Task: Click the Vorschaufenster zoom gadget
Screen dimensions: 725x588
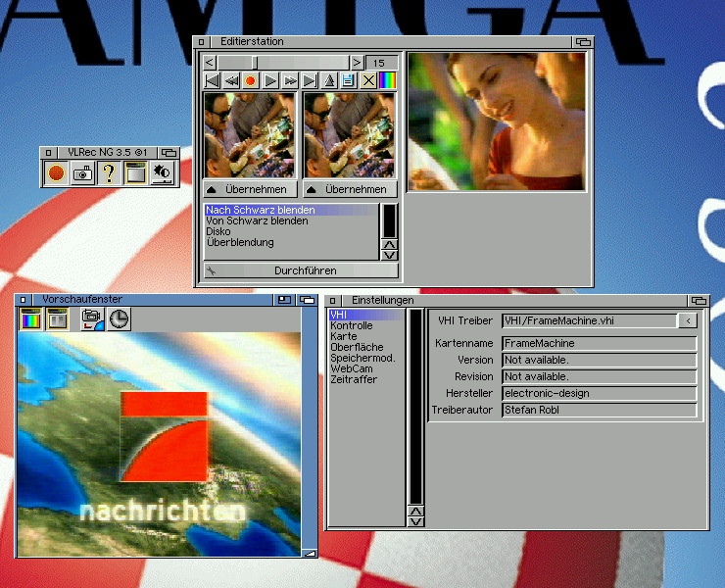Action: [284, 300]
